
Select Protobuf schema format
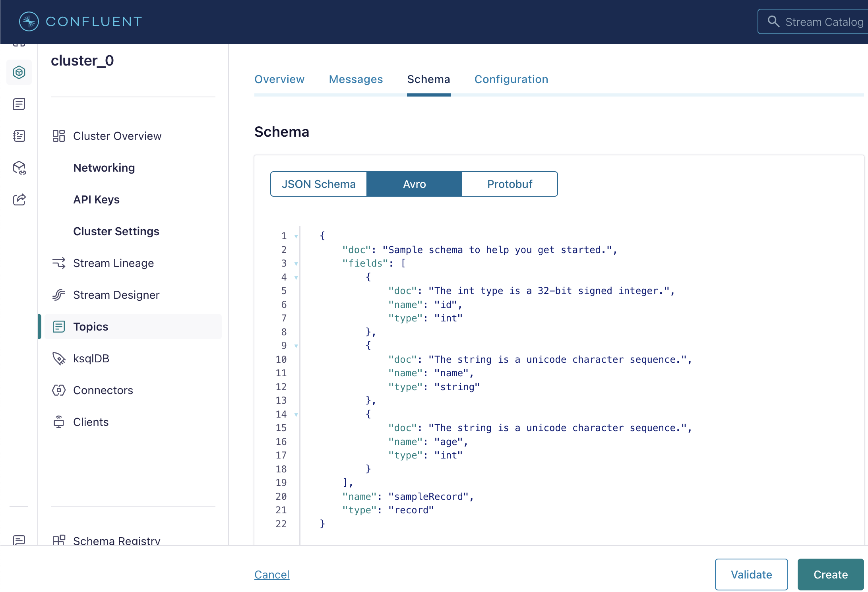510,184
